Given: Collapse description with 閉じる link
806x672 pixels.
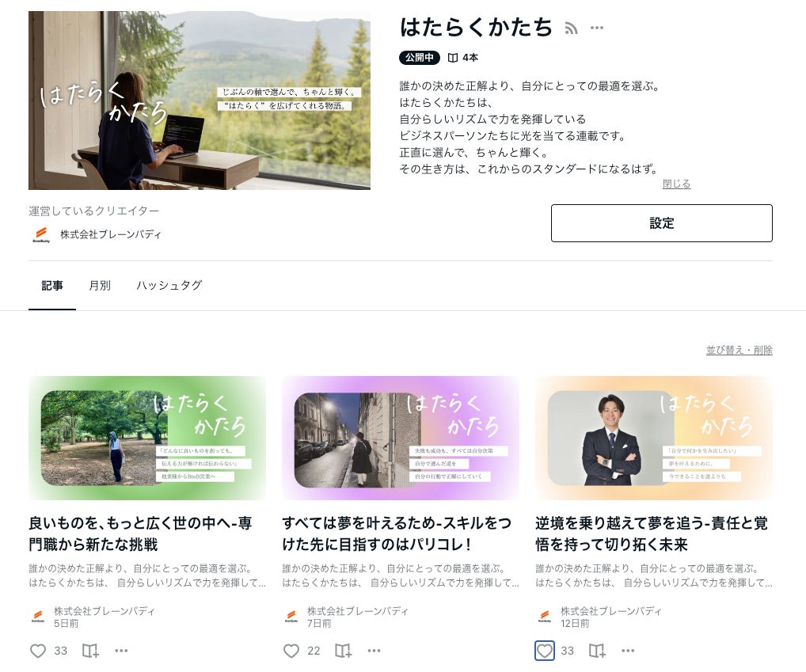Looking at the screenshot, I should click(x=676, y=184).
